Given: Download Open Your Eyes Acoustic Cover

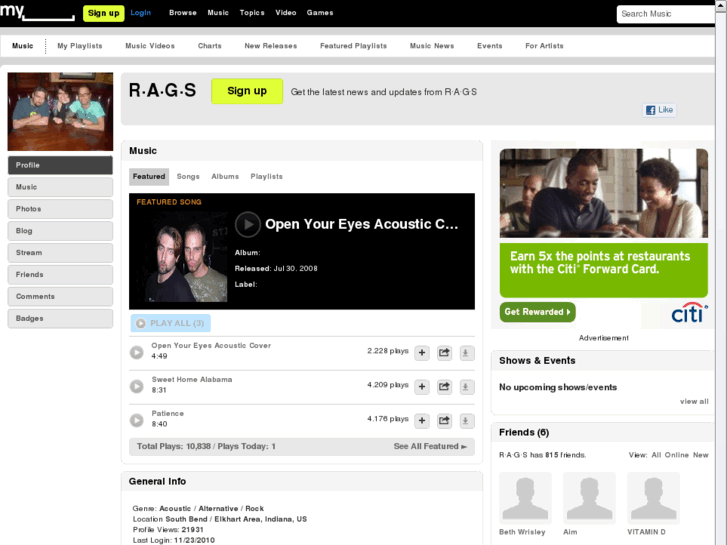Looking at the screenshot, I should click(466, 353).
